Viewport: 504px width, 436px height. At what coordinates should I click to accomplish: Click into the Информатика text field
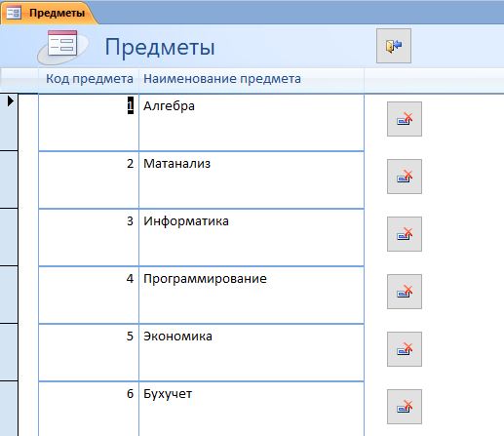pos(252,237)
